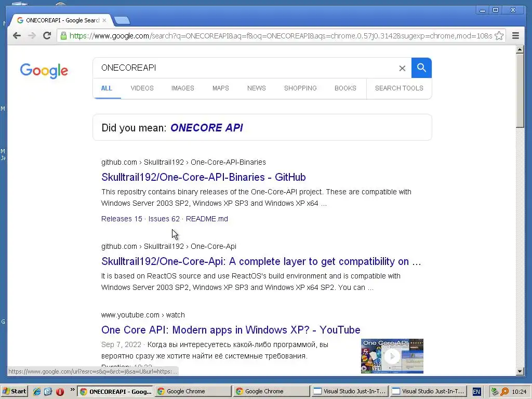The height and width of the screenshot is (399, 532).
Task: Click the "Sep 7, 2022" date text
Action: click(121, 345)
